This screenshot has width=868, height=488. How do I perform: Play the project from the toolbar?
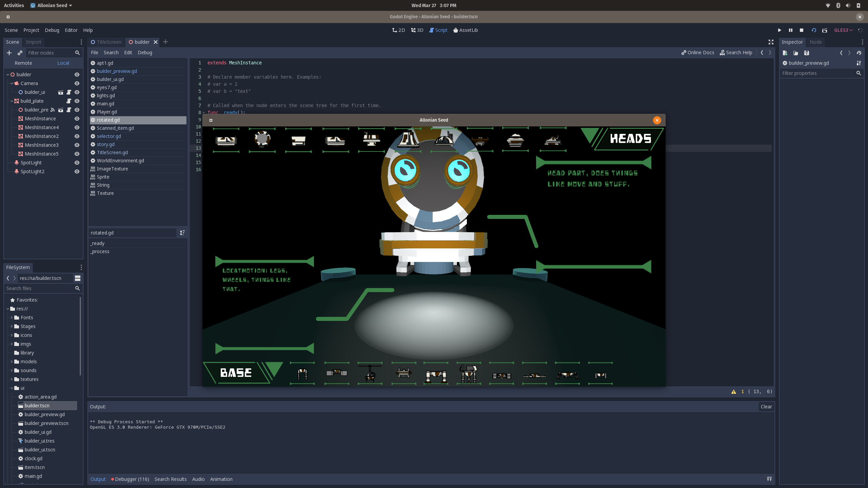(780, 30)
